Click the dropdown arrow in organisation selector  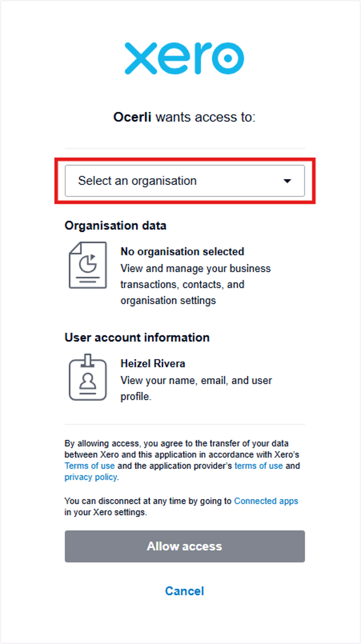click(x=287, y=181)
